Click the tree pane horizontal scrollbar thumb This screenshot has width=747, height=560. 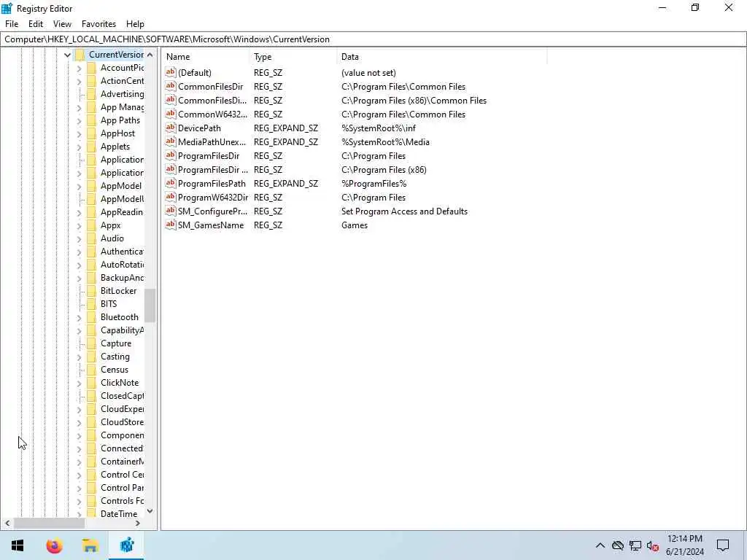pyautogui.click(x=49, y=523)
